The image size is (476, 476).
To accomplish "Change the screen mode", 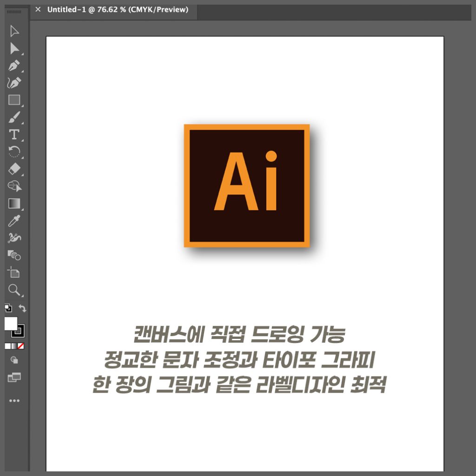I will 14,377.
